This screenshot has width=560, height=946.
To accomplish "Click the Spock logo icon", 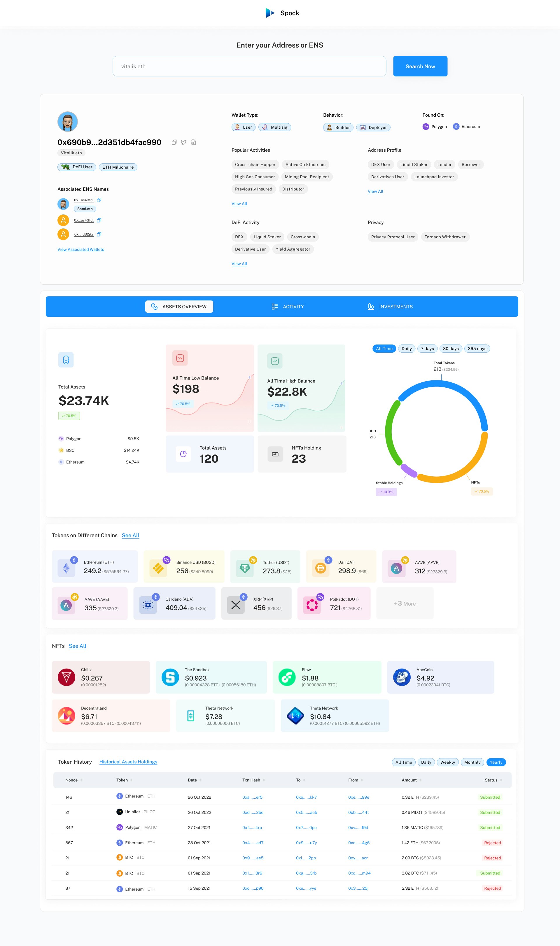I will click(270, 13).
